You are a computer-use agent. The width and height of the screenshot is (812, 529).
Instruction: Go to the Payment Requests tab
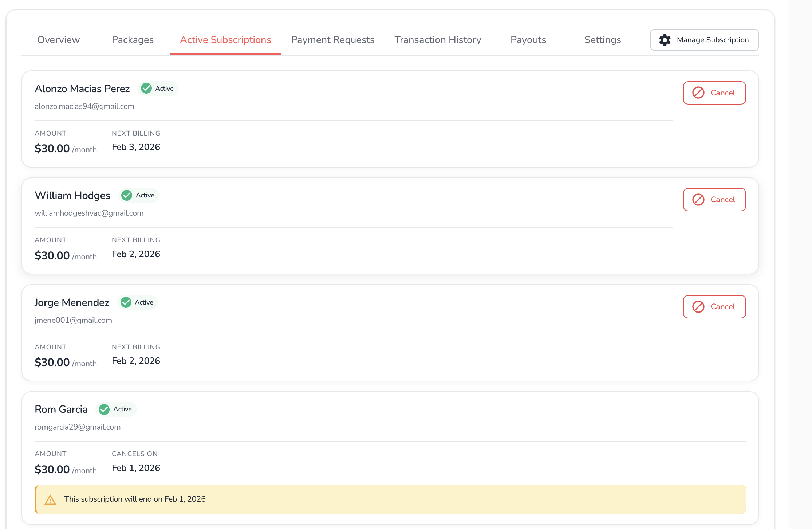332,40
